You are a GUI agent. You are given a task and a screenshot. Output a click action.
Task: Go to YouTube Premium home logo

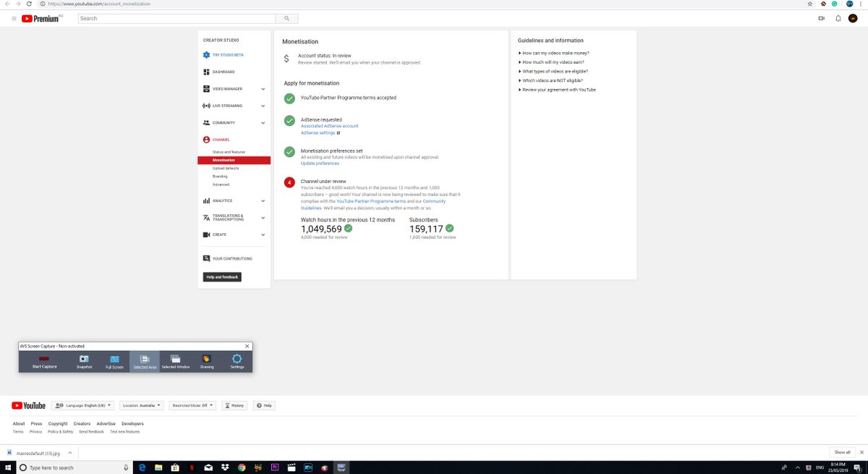click(42, 18)
